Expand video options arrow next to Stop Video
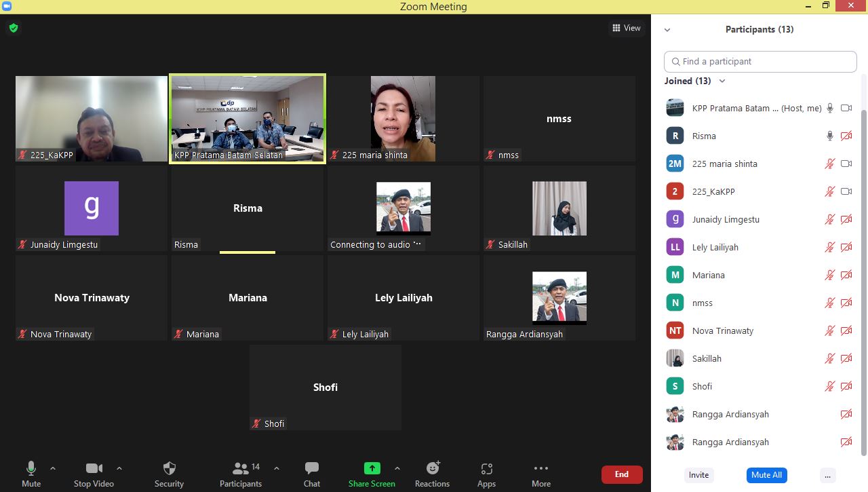868x492 pixels. click(x=119, y=468)
